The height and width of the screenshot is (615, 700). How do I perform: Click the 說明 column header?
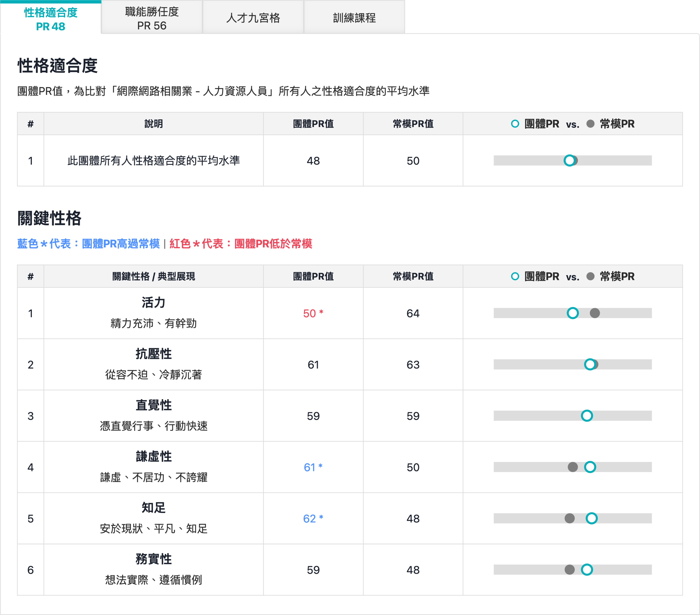(x=153, y=124)
